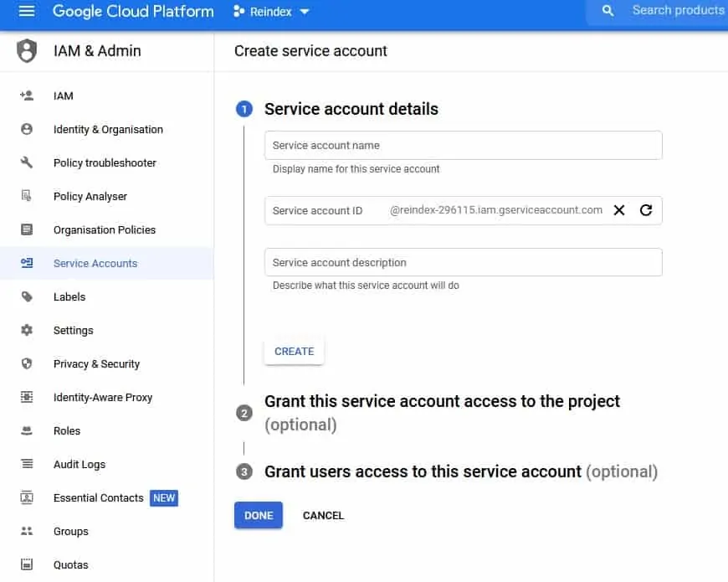The width and height of the screenshot is (728, 582).
Task: Focus the Service account description field
Action: pos(463,262)
